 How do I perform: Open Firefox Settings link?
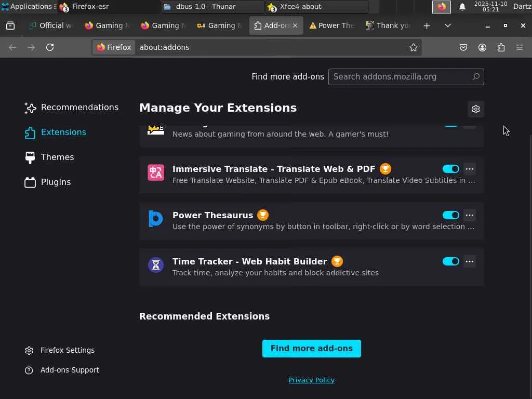click(60, 351)
